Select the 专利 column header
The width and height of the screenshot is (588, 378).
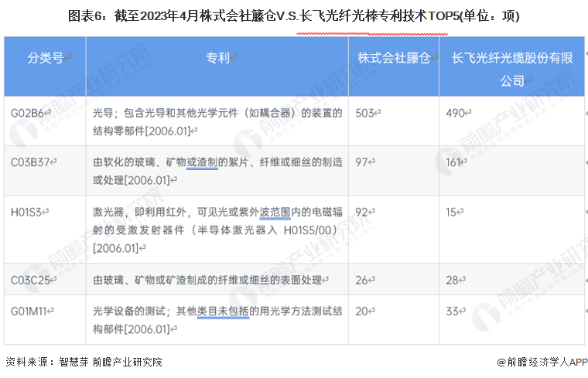pos(217,58)
